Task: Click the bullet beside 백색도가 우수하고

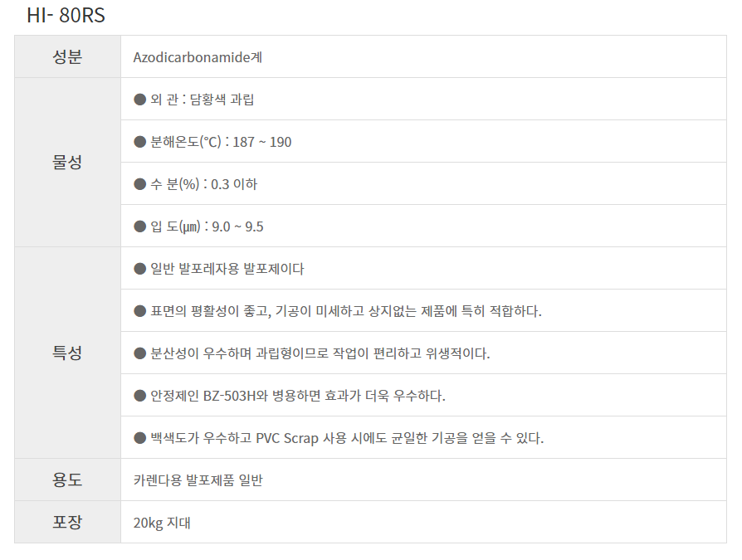Action: (x=139, y=438)
